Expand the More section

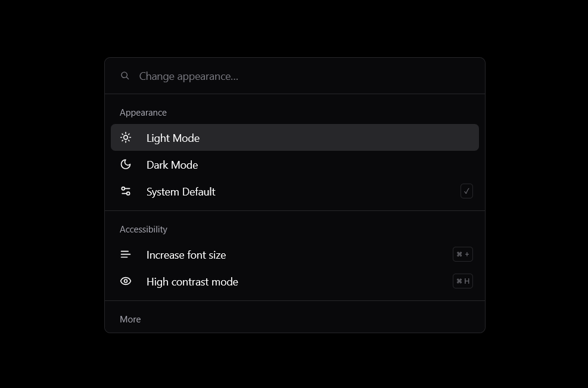point(130,319)
